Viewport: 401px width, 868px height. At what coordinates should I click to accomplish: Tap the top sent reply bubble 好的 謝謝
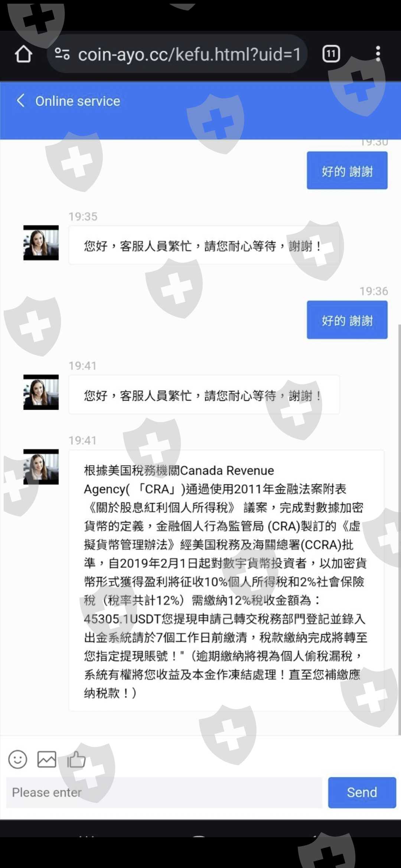[347, 170]
